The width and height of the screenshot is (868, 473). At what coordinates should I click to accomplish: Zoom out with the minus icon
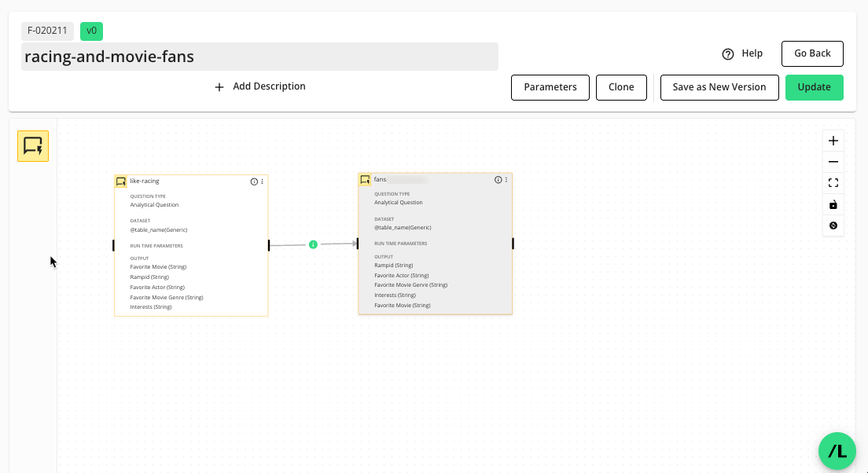[x=833, y=161]
